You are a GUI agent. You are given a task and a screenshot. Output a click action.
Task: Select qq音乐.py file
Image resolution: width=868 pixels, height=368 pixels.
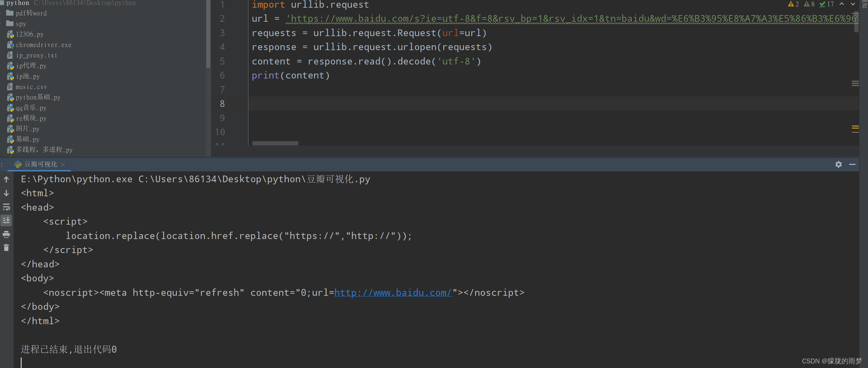27,108
